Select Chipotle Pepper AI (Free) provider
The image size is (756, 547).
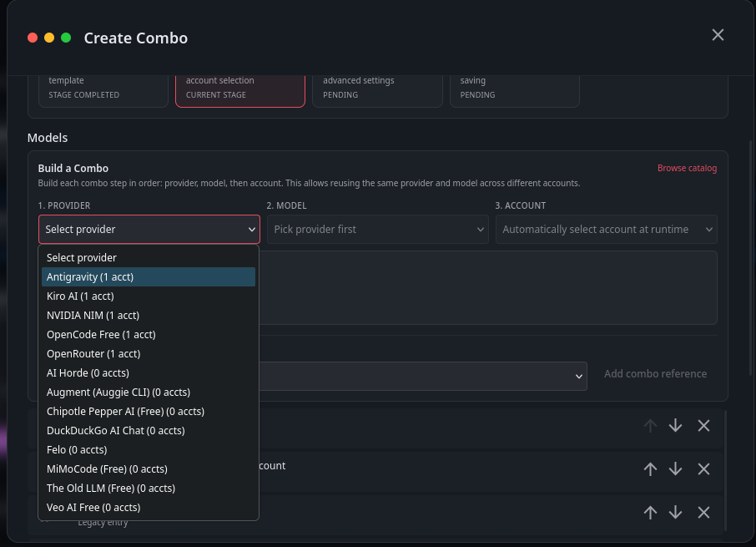pos(149,412)
